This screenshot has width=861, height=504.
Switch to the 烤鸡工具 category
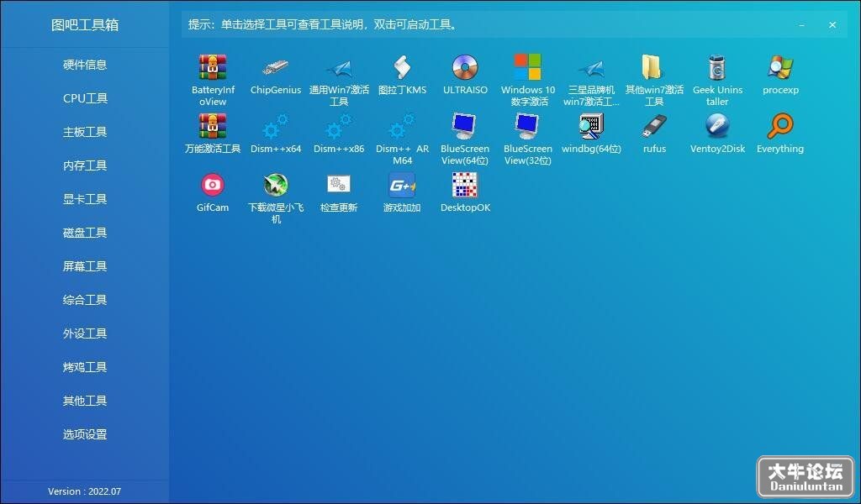pyautogui.click(x=85, y=367)
